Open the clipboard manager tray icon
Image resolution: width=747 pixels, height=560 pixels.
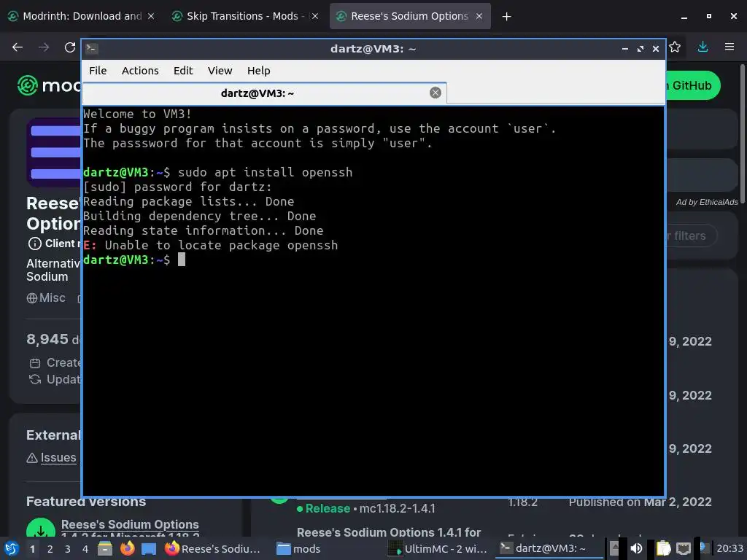[x=663, y=548]
